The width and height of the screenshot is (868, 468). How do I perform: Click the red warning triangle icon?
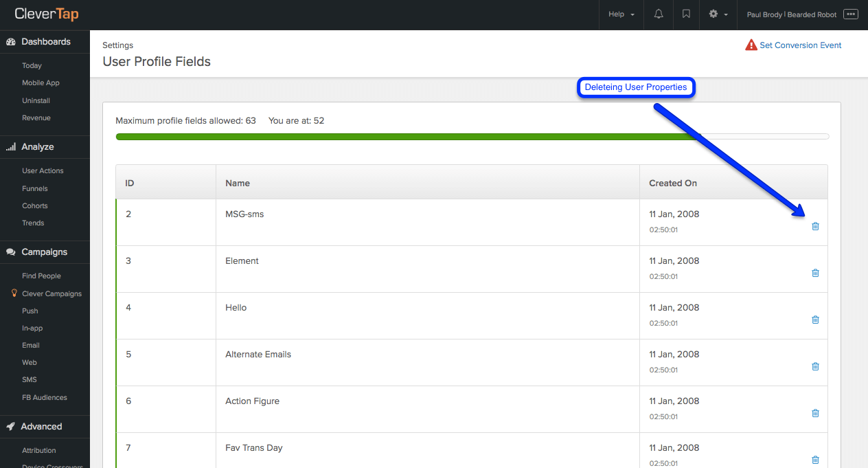pyautogui.click(x=751, y=45)
